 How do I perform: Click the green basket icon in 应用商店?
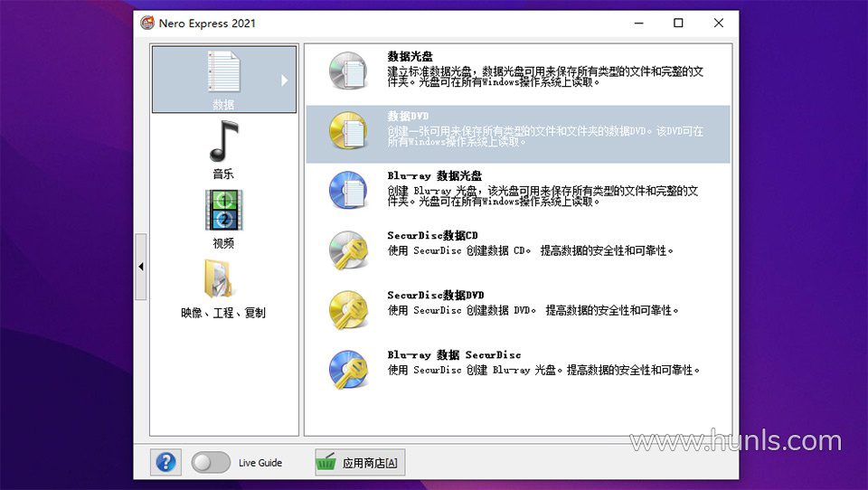pos(326,462)
